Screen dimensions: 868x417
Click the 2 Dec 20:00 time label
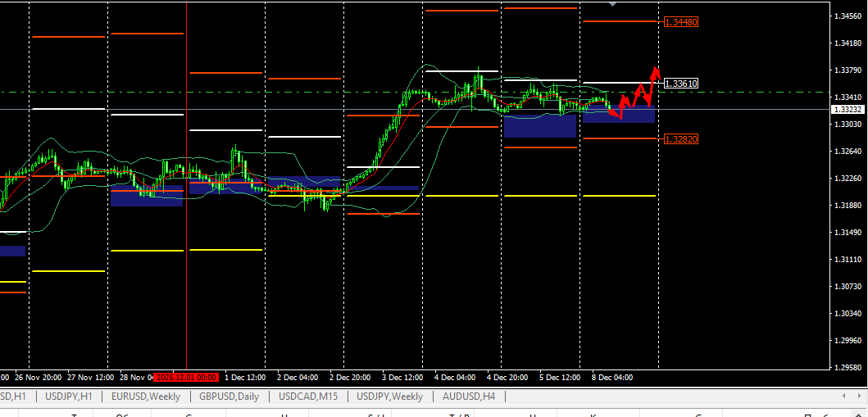pyautogui.click(x=350, y=377)
